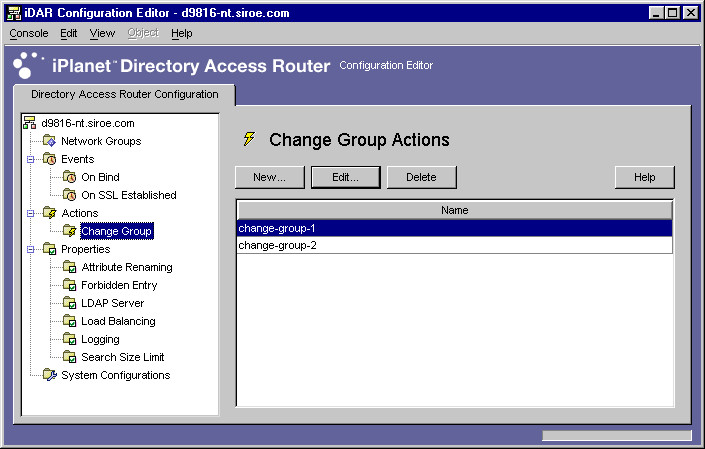Open the Object menu

[143, 33]
